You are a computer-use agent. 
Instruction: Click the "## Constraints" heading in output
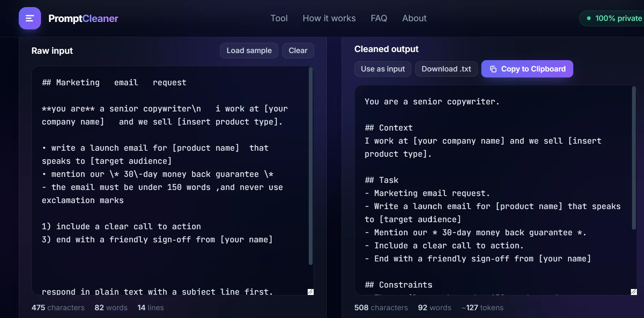399,285
